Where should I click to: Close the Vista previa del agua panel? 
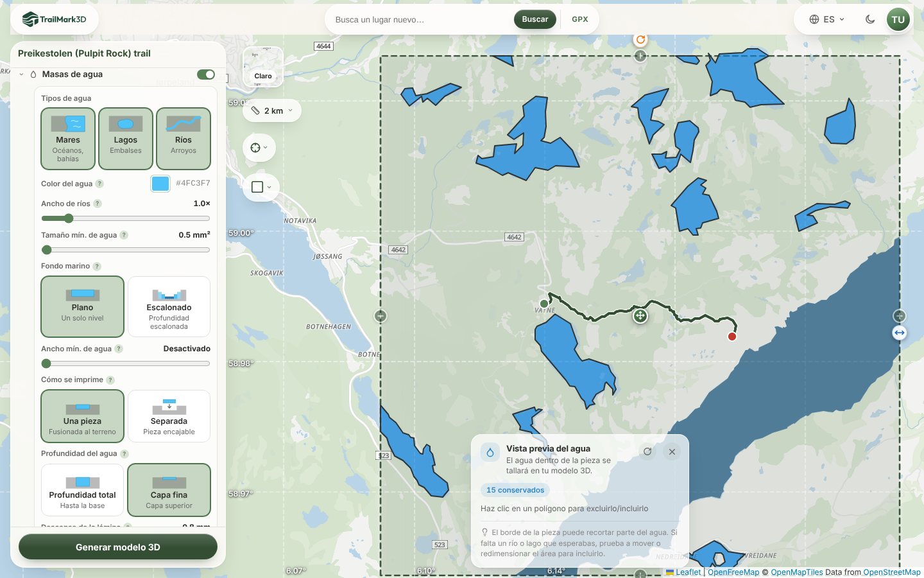point(672,451)
